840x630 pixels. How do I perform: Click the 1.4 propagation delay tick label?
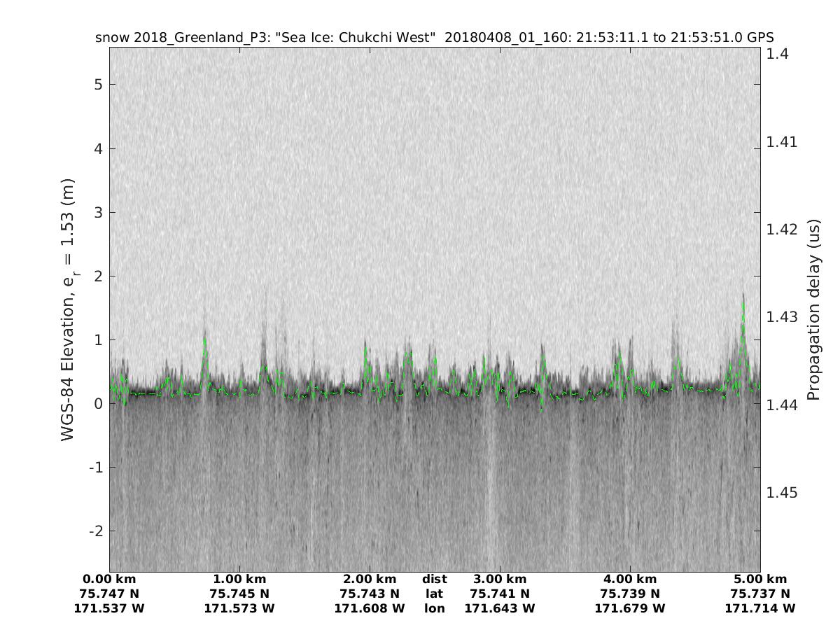778,54
